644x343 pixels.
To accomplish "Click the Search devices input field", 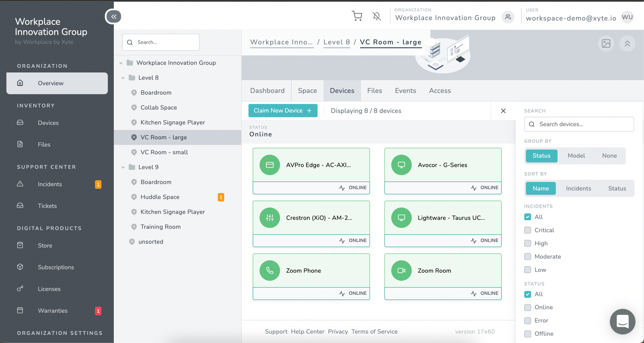I will click(x=579, y=124).
